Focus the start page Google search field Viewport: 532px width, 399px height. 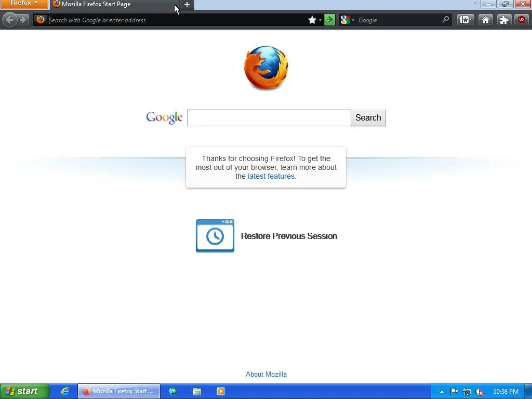click(x=269, y=118)
